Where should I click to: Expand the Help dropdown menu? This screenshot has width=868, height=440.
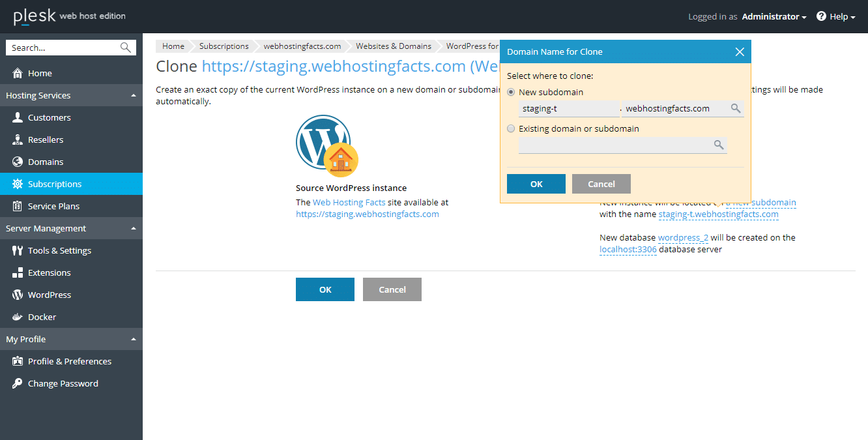(x=837, y=16)
